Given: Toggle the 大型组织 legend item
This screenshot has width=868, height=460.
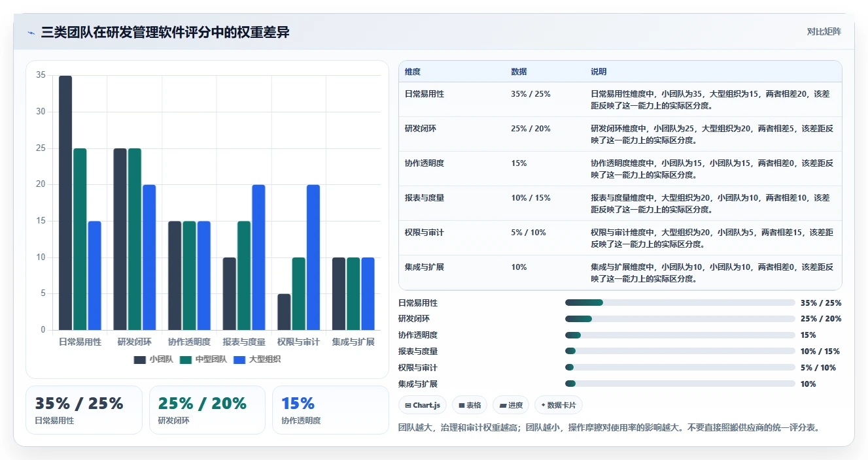Looking at the screenshot, I should (x=257, y=359).
